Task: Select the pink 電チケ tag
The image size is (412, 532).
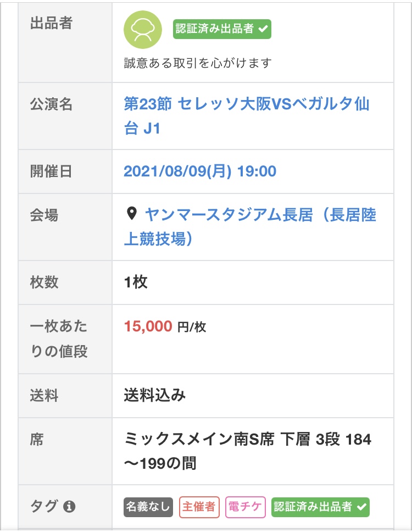Action: (x=246, y=507)
